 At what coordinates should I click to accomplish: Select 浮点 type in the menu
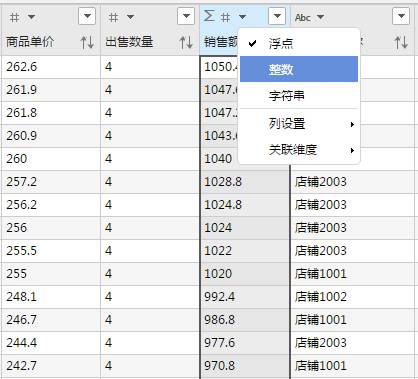pos(299,43)
